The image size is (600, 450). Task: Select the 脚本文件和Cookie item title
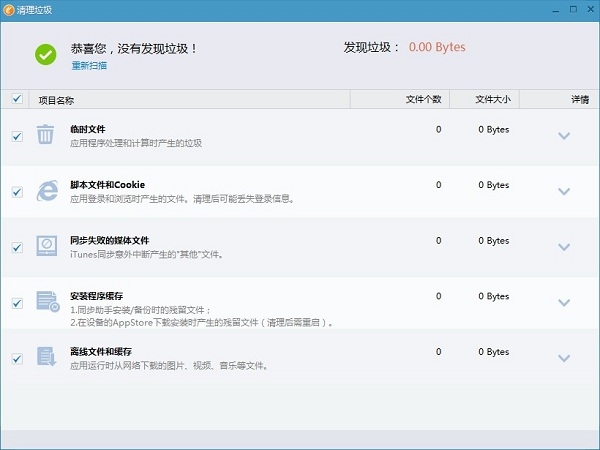108,185
